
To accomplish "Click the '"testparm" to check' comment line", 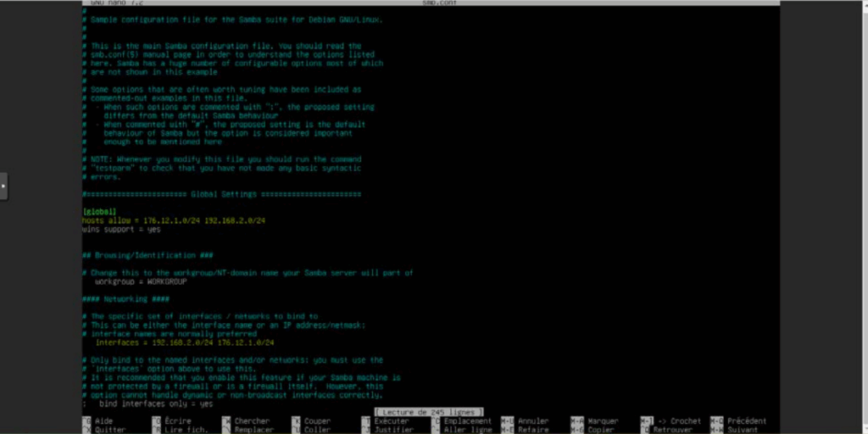I will (221, 168).
